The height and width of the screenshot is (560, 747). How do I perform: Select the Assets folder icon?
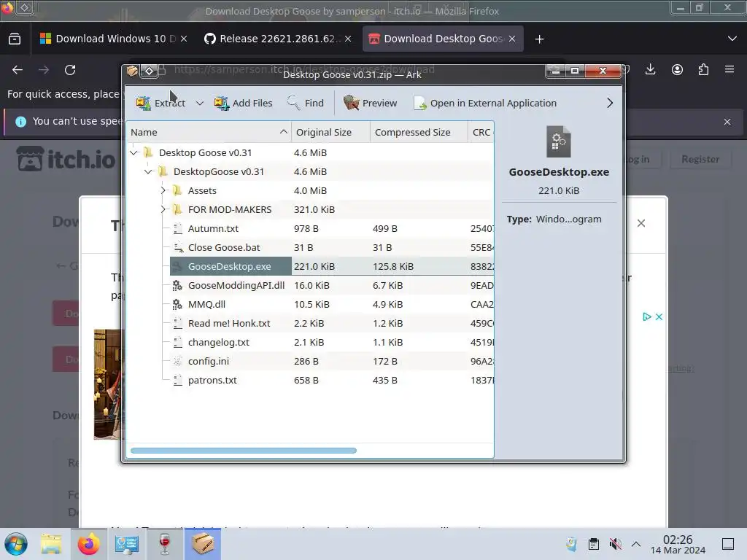pyautogui.click(x=177, y=190)
